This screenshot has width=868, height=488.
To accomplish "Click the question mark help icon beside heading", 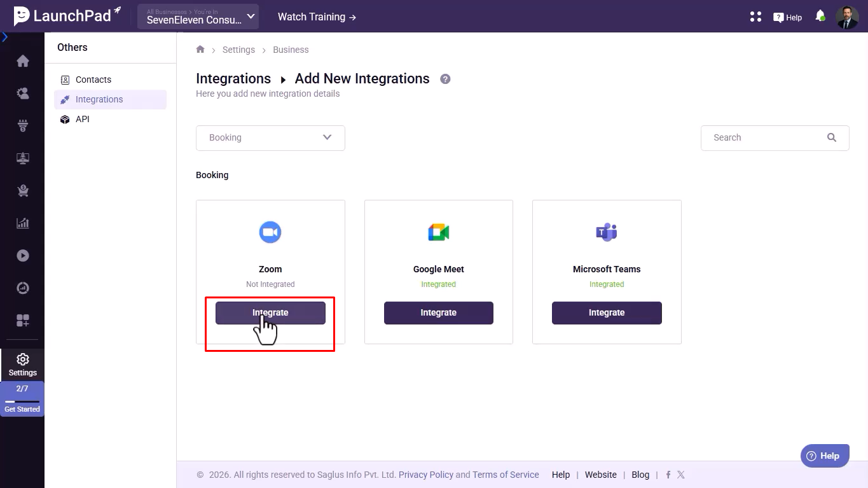I will (x=445, y=79).
